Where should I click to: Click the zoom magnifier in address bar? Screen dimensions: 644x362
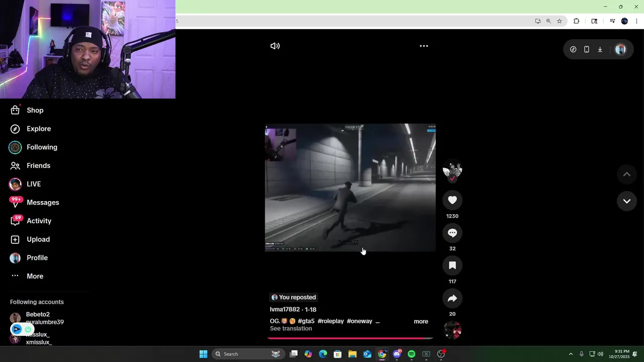click(x=548, y=21)
